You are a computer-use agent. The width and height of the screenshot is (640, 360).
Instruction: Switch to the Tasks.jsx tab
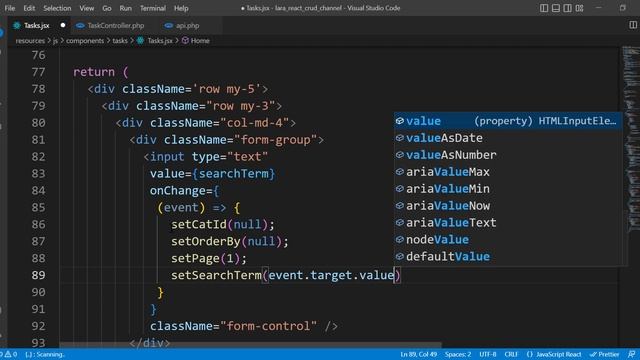coord(39,25)
